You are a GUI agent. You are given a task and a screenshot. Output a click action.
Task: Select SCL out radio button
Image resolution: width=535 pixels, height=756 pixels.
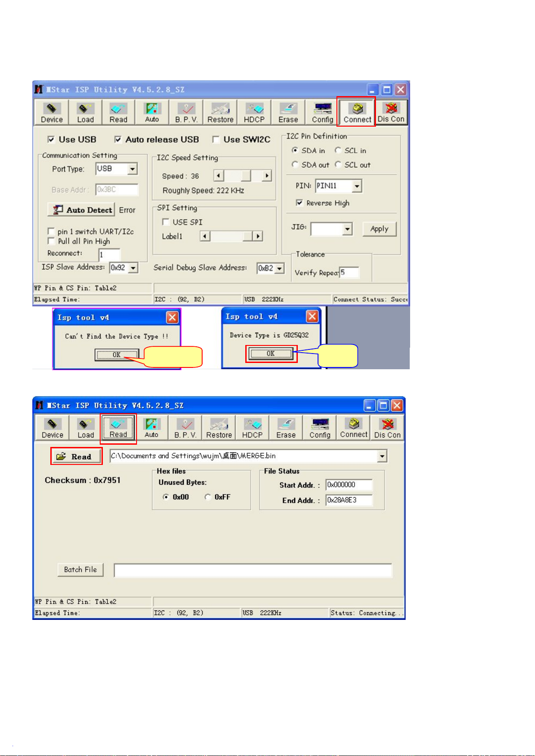click(338, 165)
